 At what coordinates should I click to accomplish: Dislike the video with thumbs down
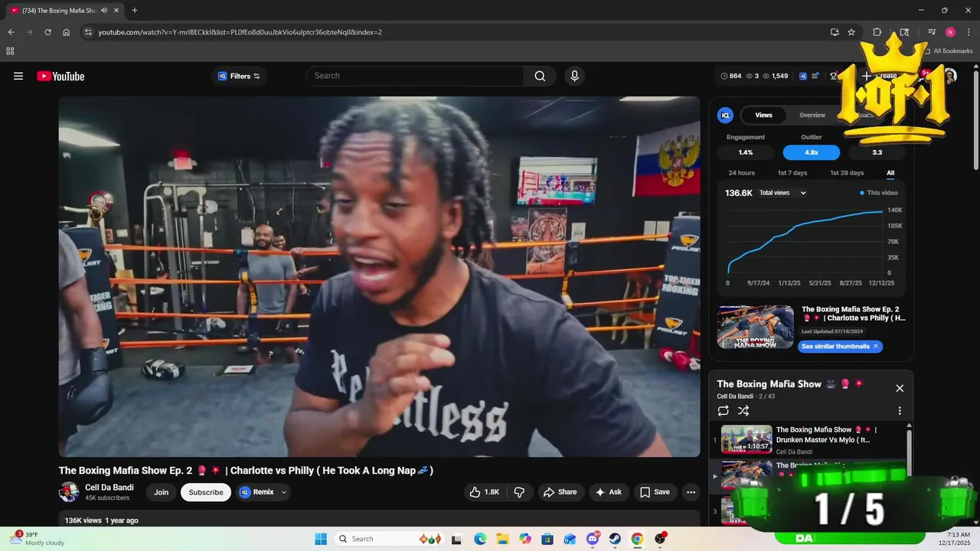point(519,492)
